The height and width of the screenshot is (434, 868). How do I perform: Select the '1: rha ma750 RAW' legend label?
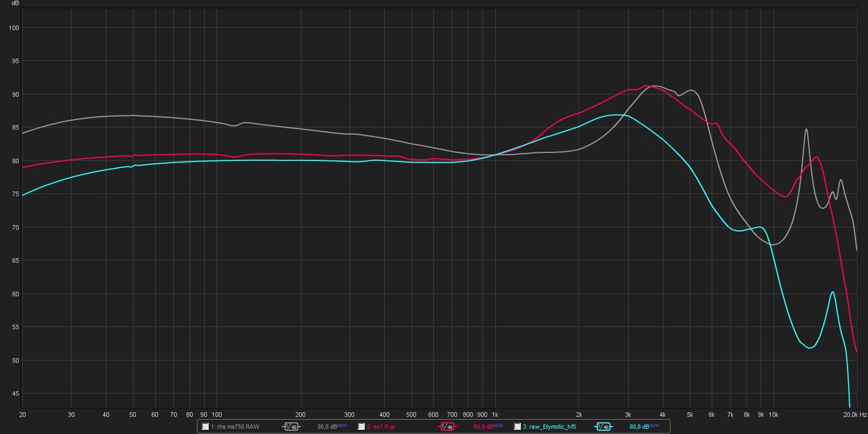235,427
